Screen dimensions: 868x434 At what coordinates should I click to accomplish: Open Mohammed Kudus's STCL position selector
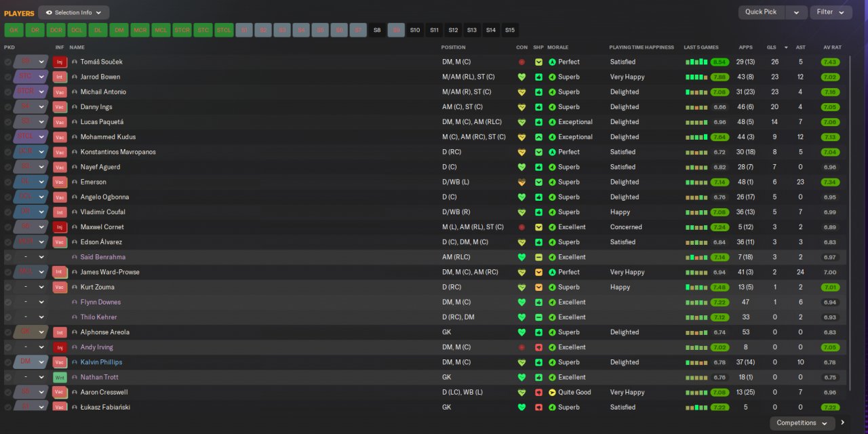[31, 137]
